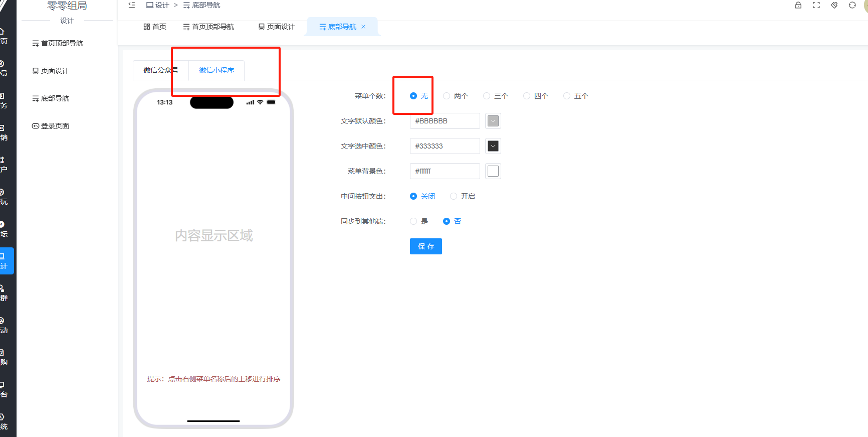Screen dimensions: 868x437
Task: Enable 开启 for 中间按钮突出
Action: [454, 196]
